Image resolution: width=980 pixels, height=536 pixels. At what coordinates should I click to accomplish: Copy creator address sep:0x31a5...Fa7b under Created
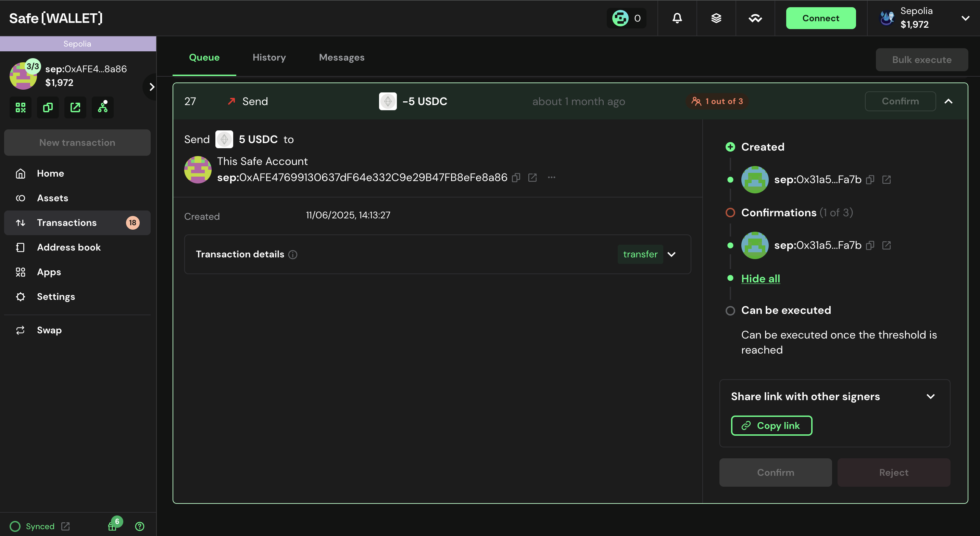[870, 180]
